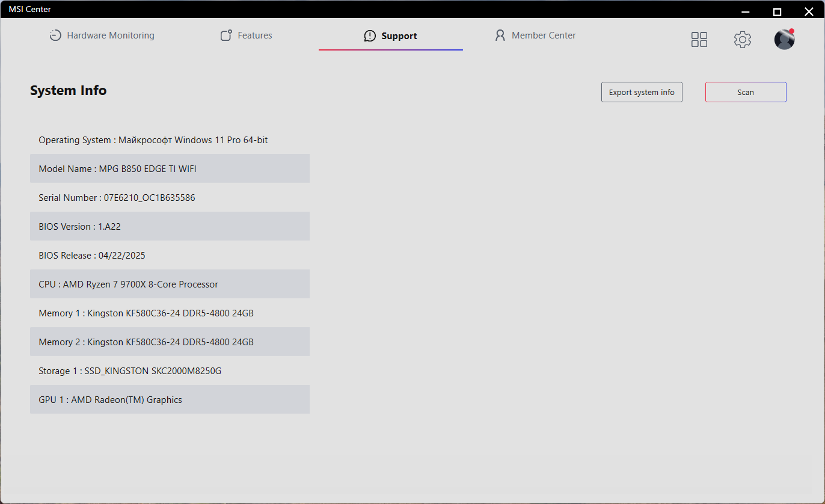
Task: Start a system Scan
Action: click(746, 92)
